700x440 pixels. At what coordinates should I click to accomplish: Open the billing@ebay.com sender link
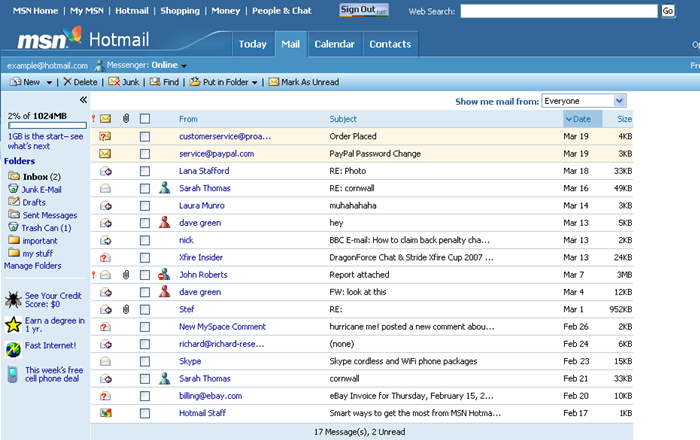pyautogui.click(x=210, y=396)
